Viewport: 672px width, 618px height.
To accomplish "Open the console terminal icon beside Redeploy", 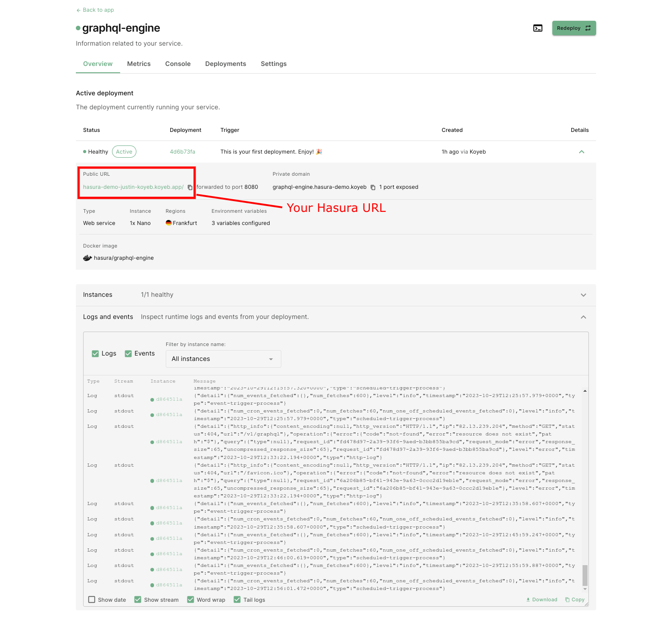I will coord(537,28).
